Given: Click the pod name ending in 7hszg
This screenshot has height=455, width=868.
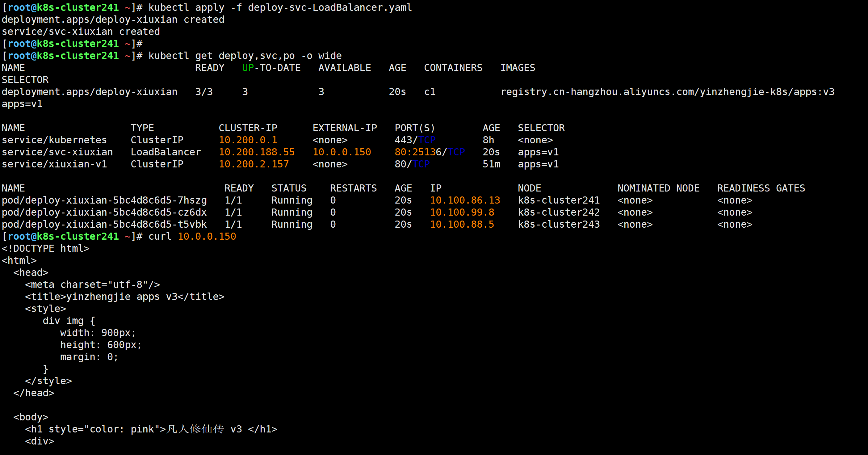Looking at the screenshot, I should point(104,200).
